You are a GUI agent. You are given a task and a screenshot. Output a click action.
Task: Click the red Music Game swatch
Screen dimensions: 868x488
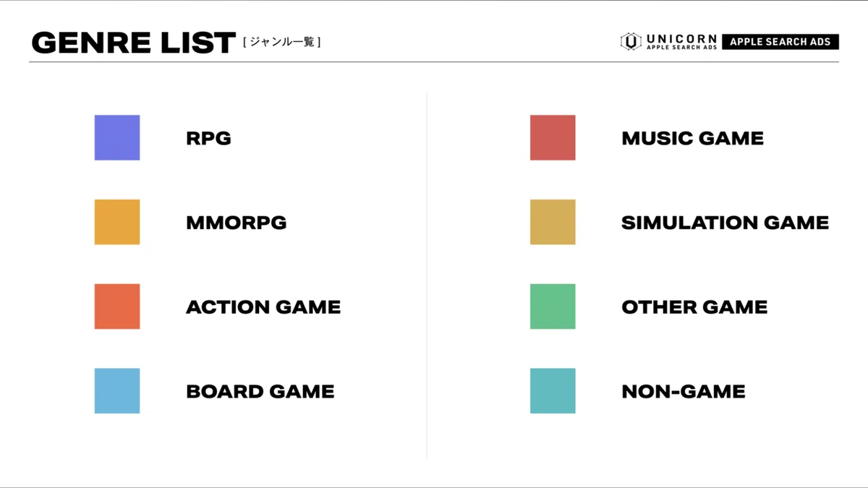pyautogui.click(x=553, y=137)
